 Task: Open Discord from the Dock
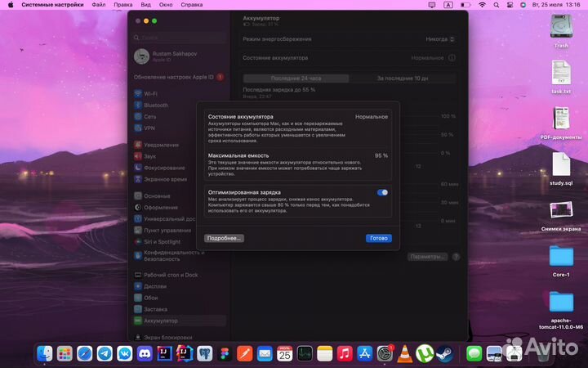(145, 354)
